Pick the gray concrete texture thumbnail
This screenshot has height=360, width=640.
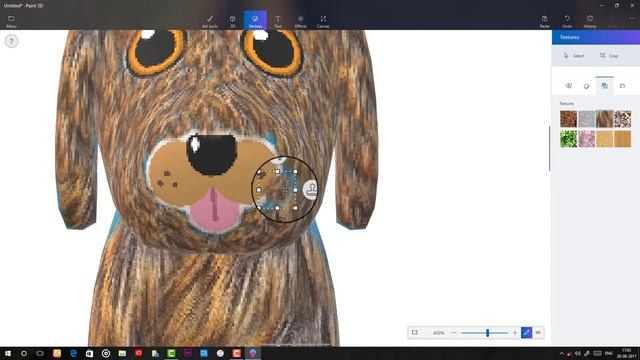pyautogui.click(x=587, y=119)
